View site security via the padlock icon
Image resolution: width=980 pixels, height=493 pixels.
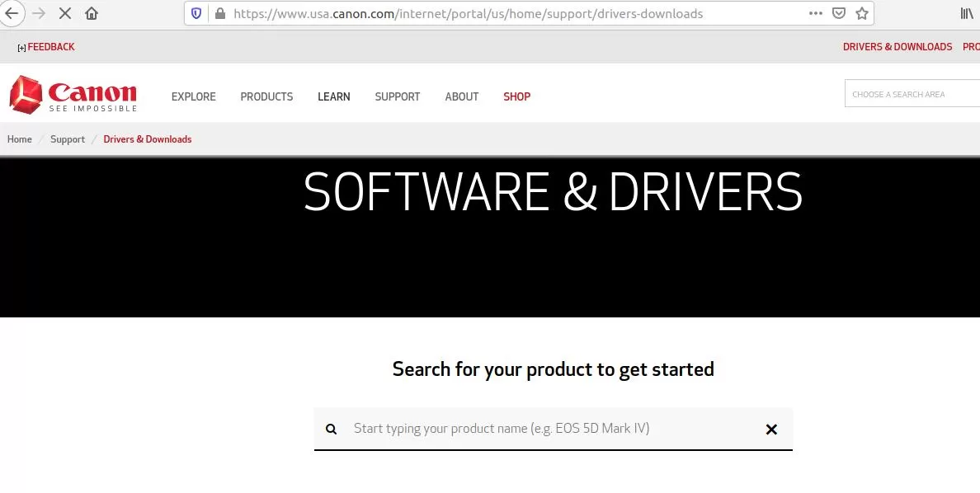[219, 13]
